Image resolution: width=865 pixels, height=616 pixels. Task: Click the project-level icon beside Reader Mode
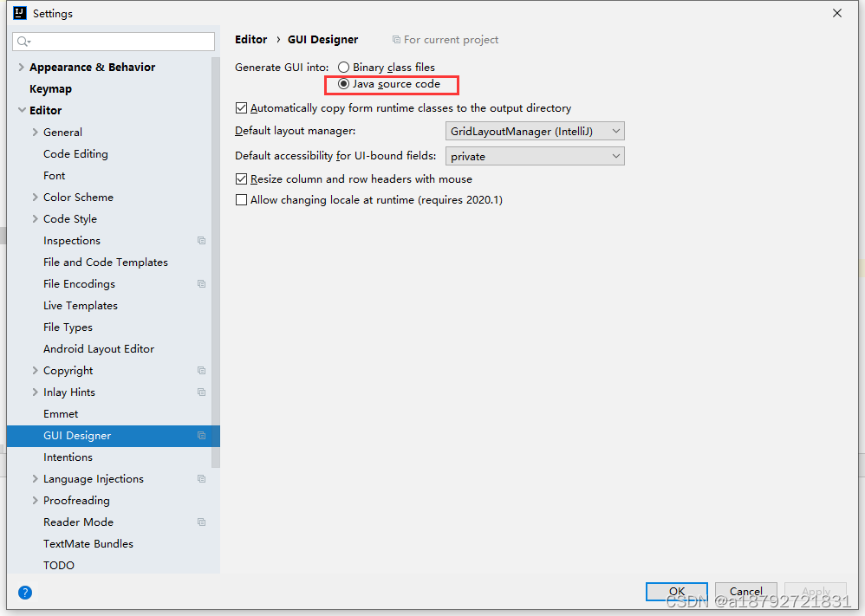(201, 522)
